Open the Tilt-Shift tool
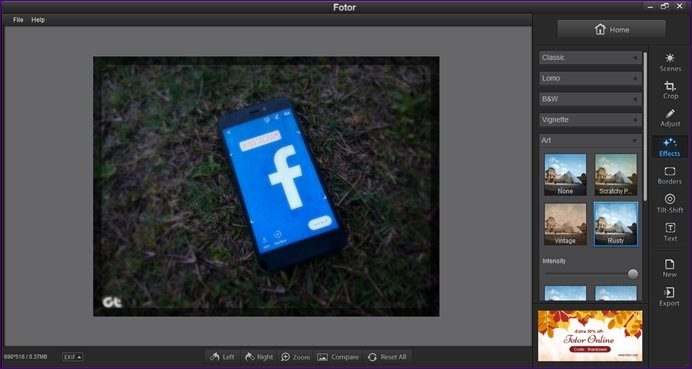This screenshot has width=692, height=369. [x=670, y=204]
